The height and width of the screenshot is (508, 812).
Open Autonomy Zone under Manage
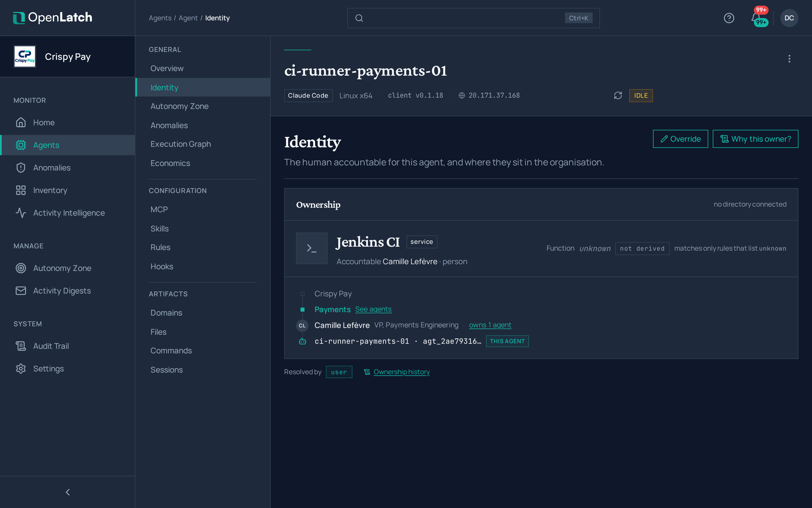[x=67, y=268]
